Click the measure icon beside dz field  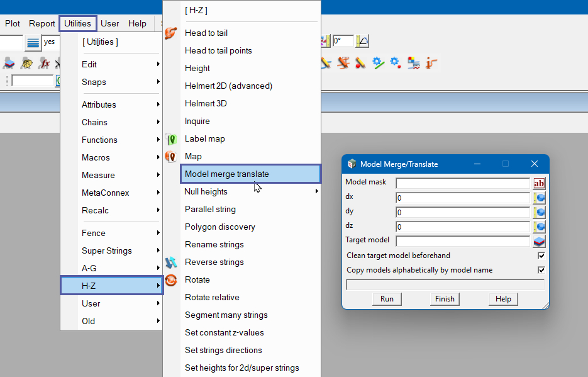[539, 227]
